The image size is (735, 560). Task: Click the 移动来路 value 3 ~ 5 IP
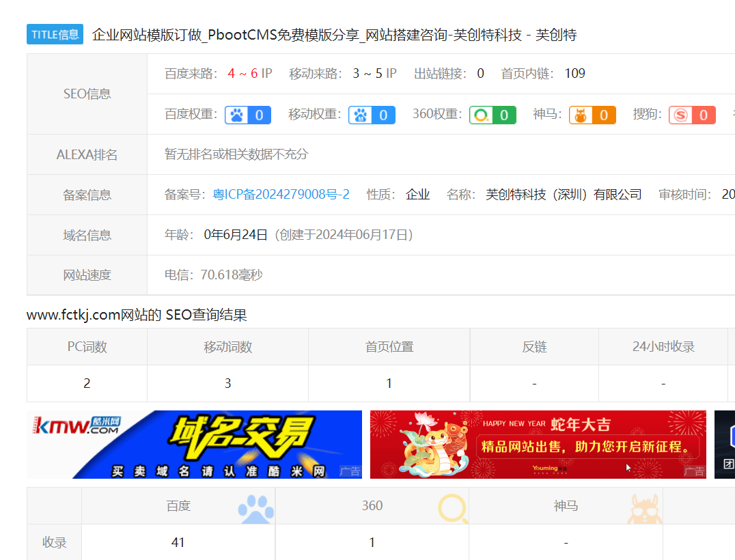click(x=374, y=74)
